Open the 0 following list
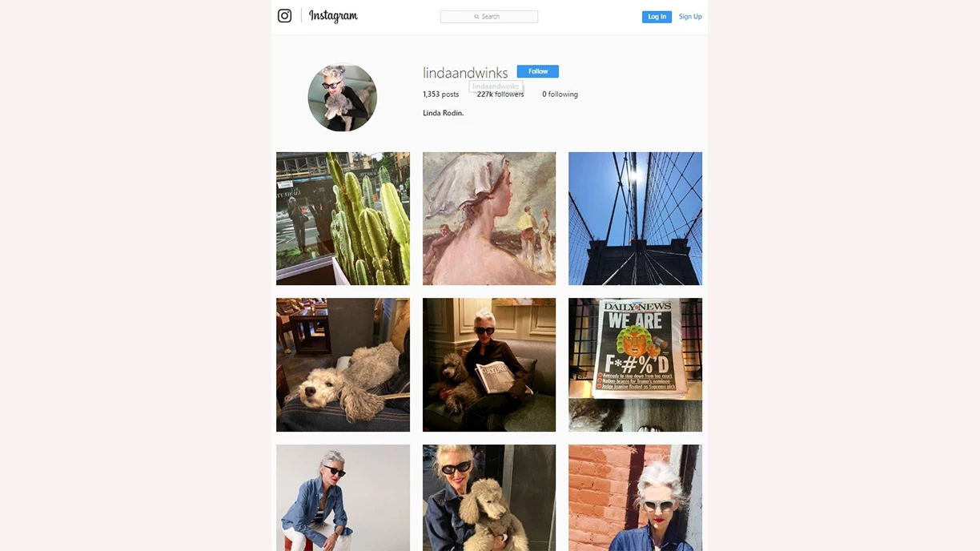980x551 pixels. pos(560,95)
